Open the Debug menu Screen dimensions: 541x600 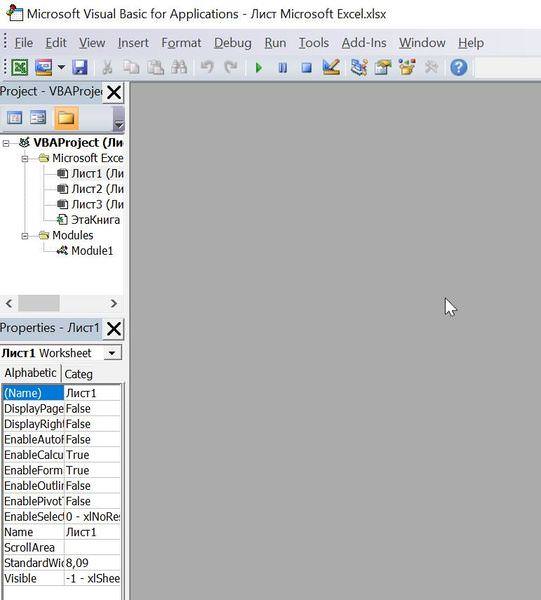coord(233,43)
